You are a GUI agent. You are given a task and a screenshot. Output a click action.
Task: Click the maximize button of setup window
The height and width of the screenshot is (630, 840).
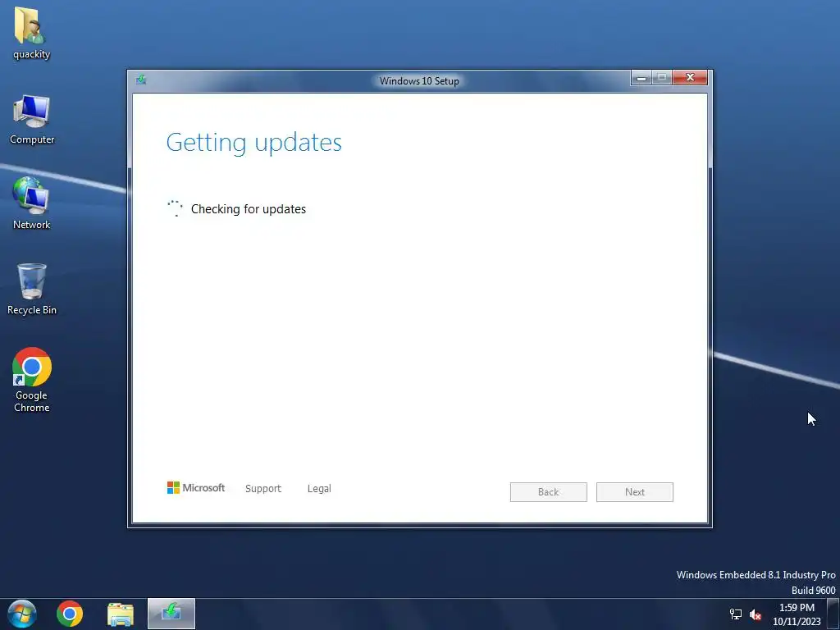point(662,78)
